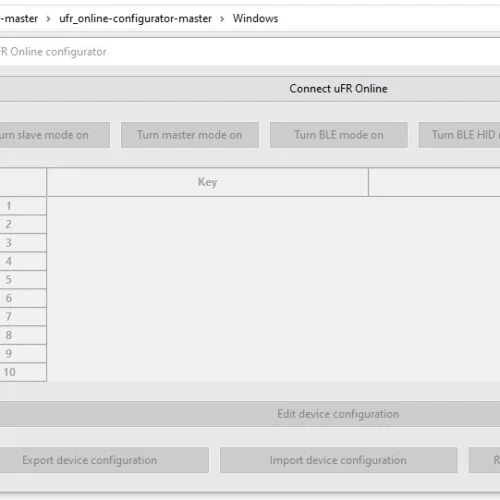The width and height of the screenshot is (500, 500).
Task: Select row header 3
Action: (23, 243)
